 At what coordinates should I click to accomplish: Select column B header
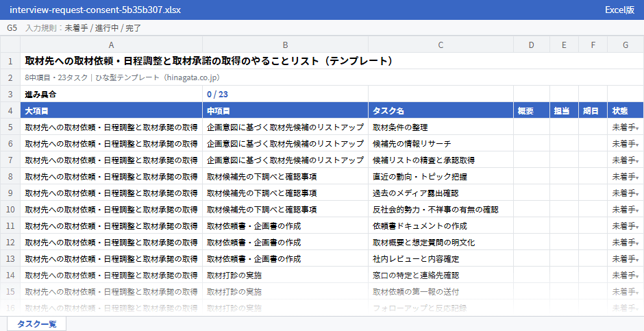point(286,45)
